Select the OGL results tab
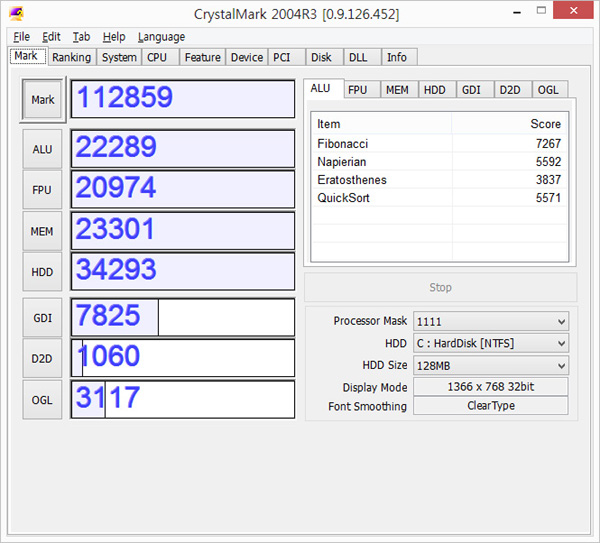The image size is (600, 543). pyautogui.click(x=548, y=90)
